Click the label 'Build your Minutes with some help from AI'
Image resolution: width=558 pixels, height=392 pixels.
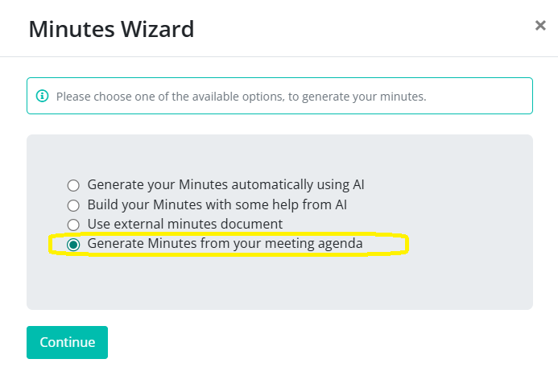click(x=217, y=204)
